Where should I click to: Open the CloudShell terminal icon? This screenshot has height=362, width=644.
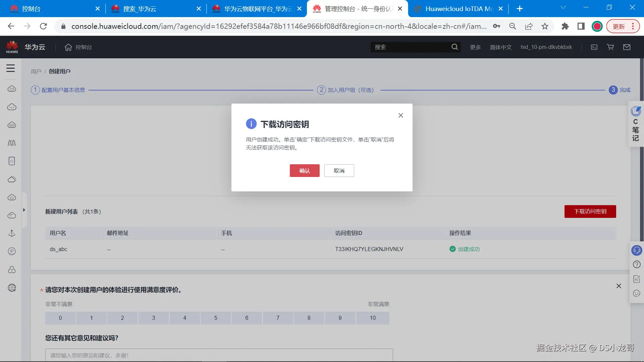[594, 47]
